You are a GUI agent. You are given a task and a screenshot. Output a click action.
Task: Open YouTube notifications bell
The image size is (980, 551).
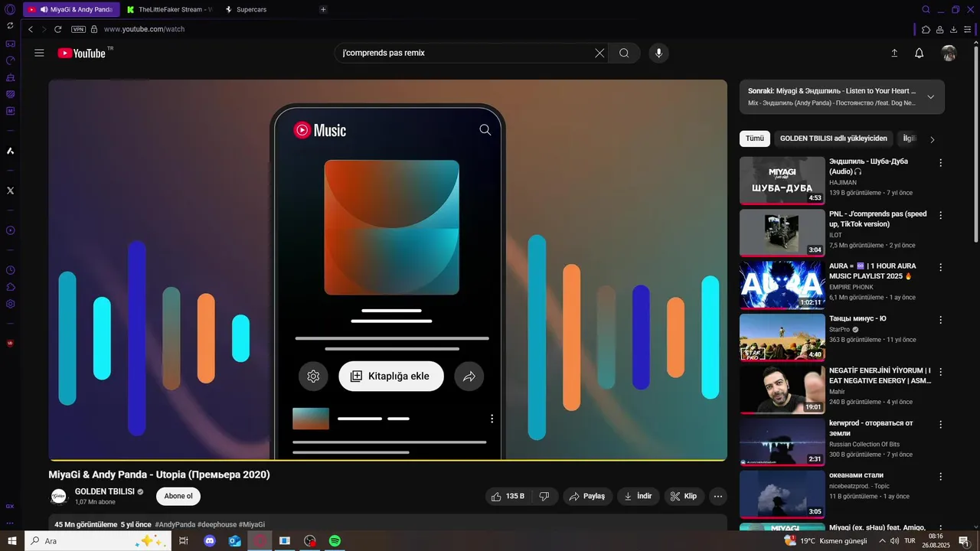pos(920,53)
